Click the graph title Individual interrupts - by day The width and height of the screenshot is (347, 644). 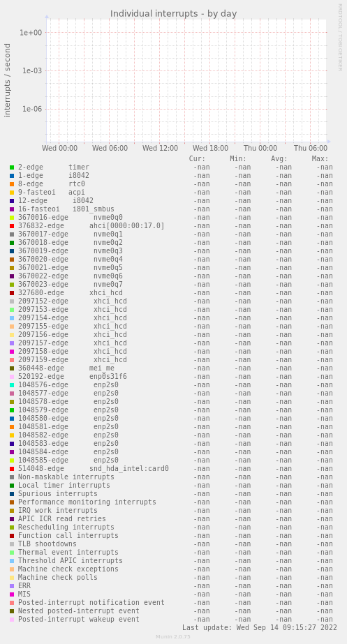point(173,13)
